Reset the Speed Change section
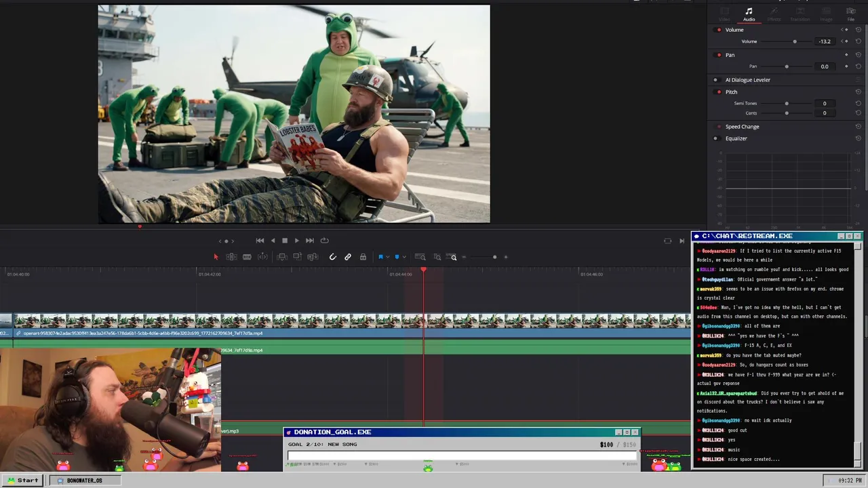The height and width of the screenshot is (488, 868). (859, 127)
